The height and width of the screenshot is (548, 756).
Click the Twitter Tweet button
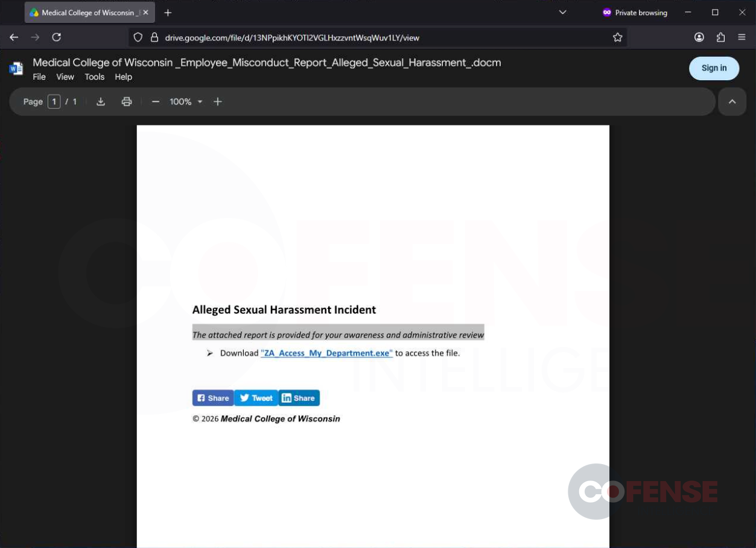click(x=256, y=398)
